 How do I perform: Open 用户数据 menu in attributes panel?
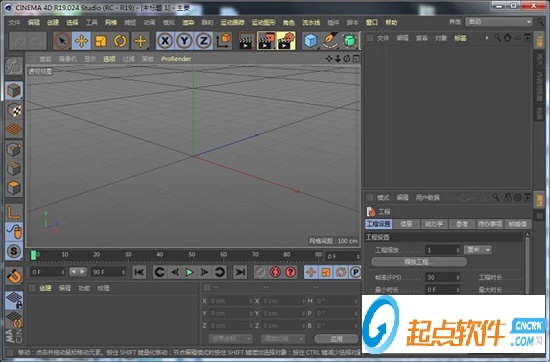point(427,198)
